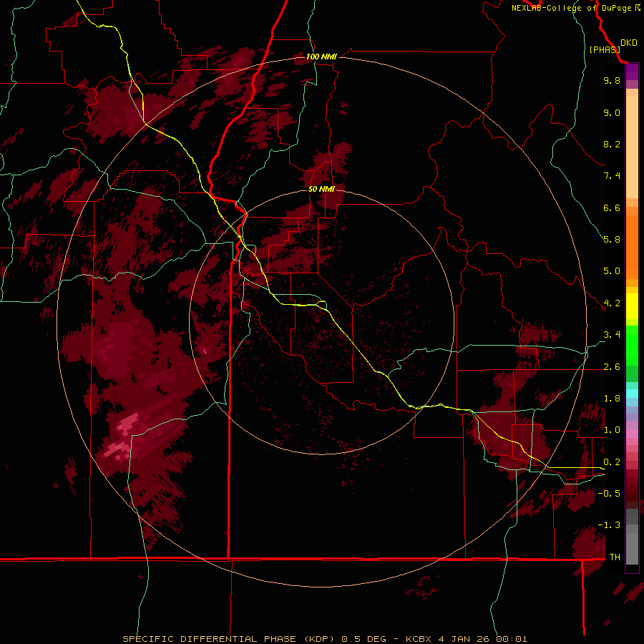This screenshot has height=644, width=644.
Task: Click the 2.6 scale value
Action: tap(612, 367)
